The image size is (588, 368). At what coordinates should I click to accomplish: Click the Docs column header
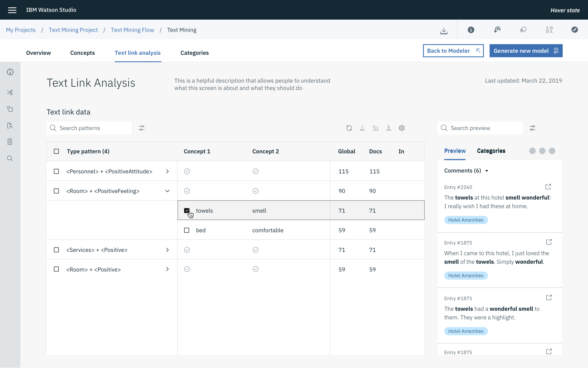point(375,151)
